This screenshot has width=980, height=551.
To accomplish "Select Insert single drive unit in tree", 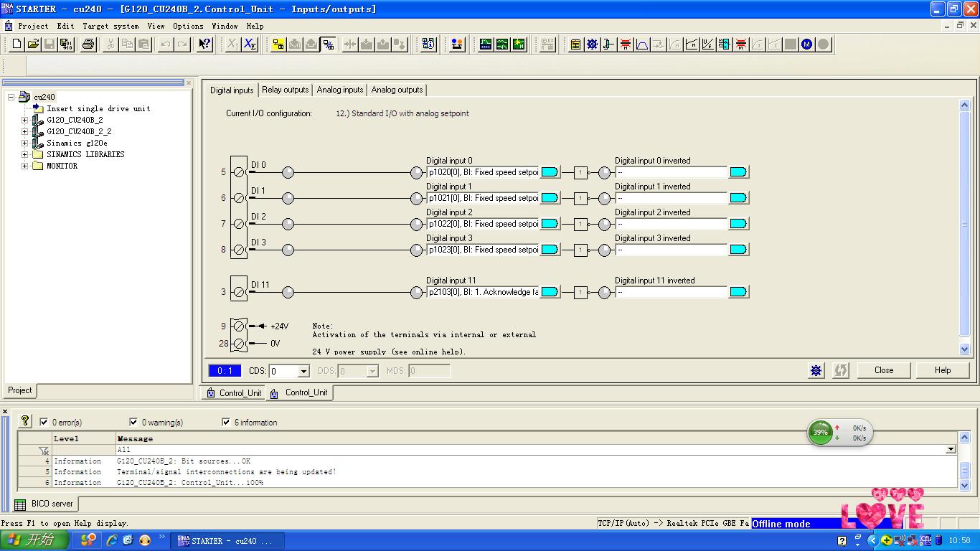I will pyautogui.click(x=98, y=108).
